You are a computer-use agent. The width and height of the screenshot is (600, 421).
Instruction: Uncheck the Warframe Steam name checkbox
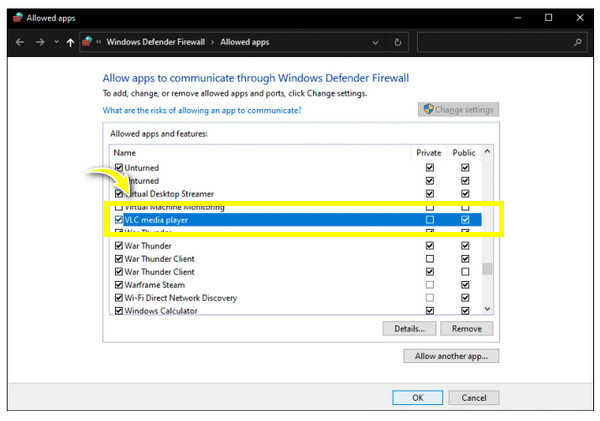tap(119, 285)
